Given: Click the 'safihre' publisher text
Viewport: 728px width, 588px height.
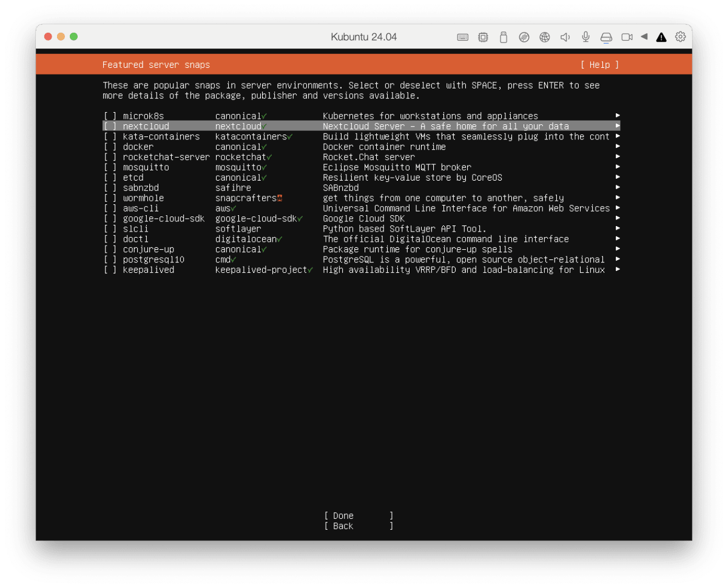Looking at the screenshot, I should pyautogui.click(x=233, y=188).
